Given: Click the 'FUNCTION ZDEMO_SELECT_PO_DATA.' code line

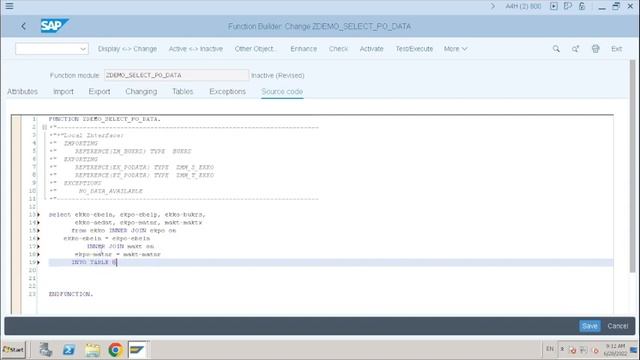Looking at the screenshot, I should click(104, 119).
